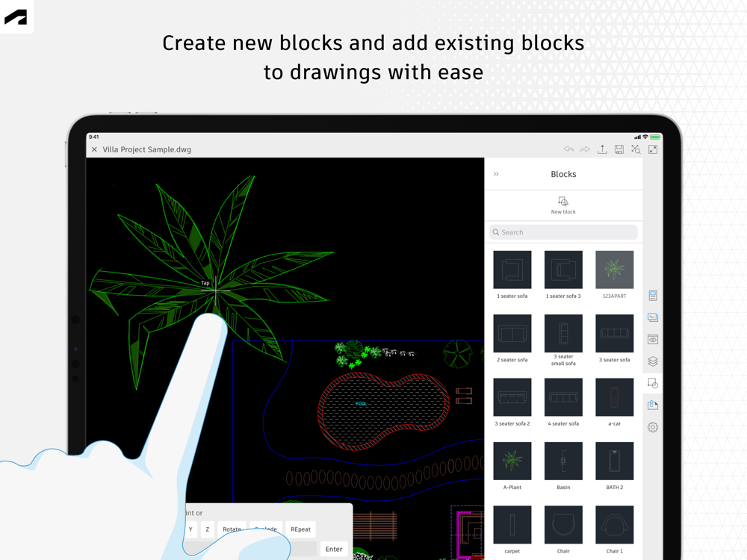The width and height of the screenshot is (747, 560).
Task: Tap the palm insertion crosshair marker
Action: click(216, 290)
